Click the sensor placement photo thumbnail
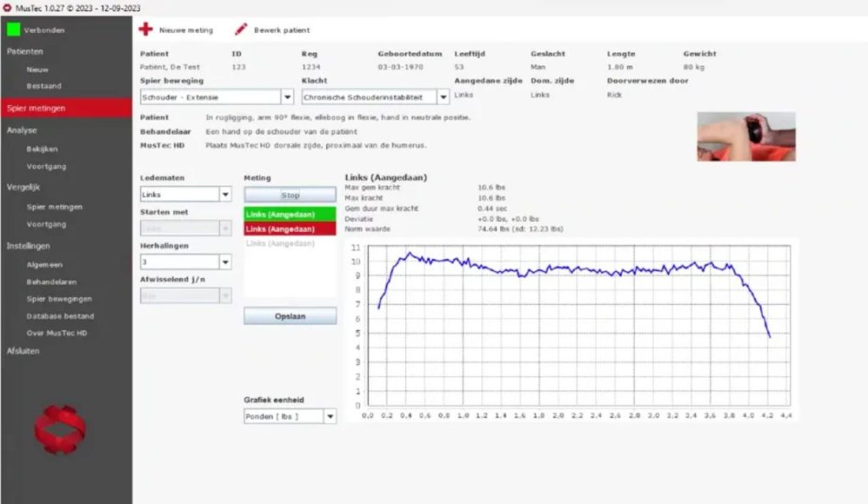Viewport: 868px width, 504px height. click(746, 136)
